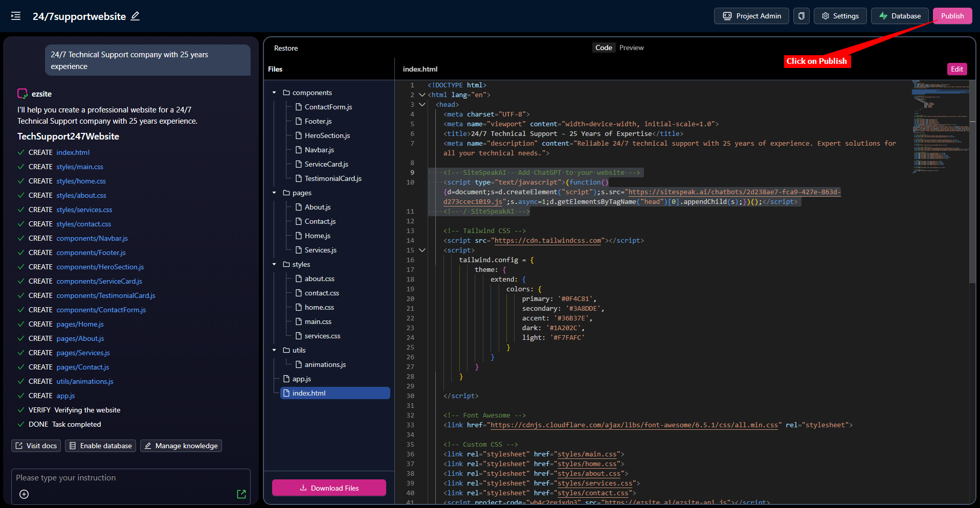Viewport: 980px width, 508px height.
Task: Click the green send icon in chat input
Action: (241, 494)
